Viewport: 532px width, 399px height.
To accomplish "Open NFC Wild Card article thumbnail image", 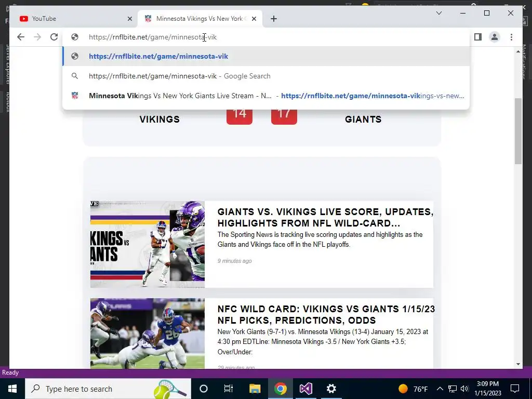I will coord(147,333).
